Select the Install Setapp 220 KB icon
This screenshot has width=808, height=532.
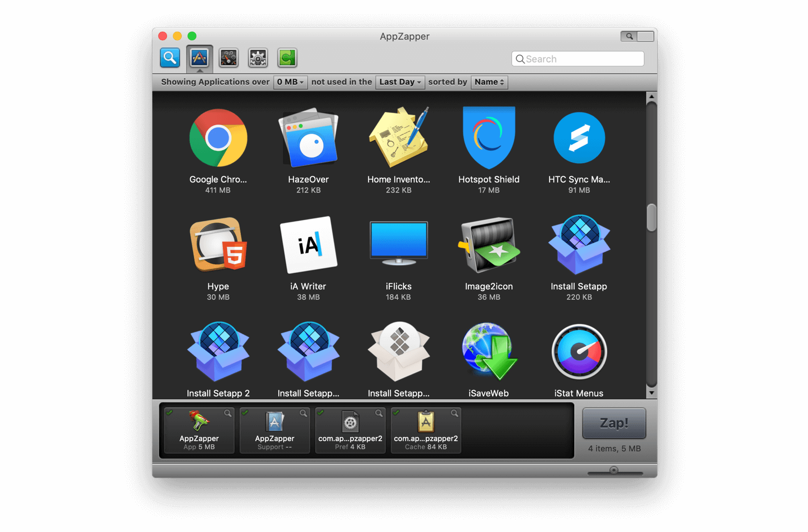tap(579, 245)
